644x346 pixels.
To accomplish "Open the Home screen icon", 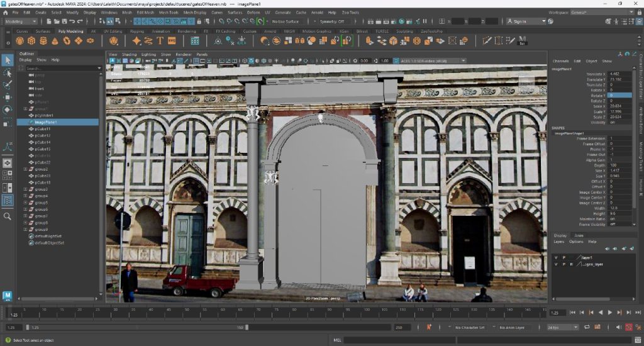I will tap(5, 13).
